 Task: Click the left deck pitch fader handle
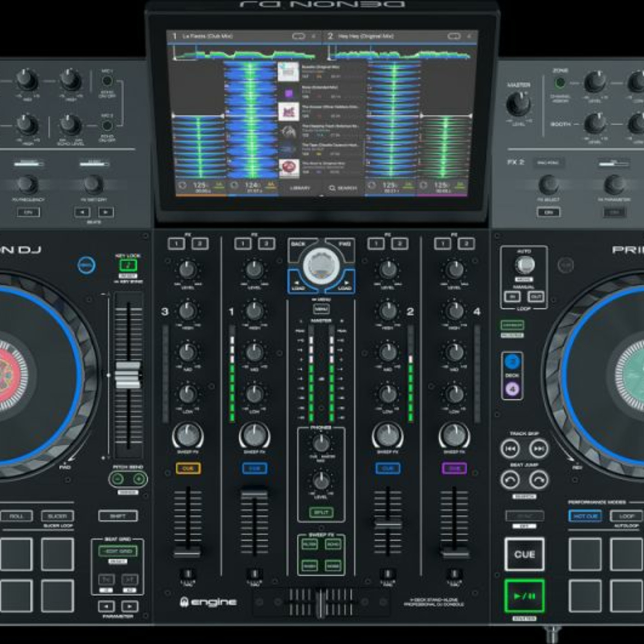point(128,375)
